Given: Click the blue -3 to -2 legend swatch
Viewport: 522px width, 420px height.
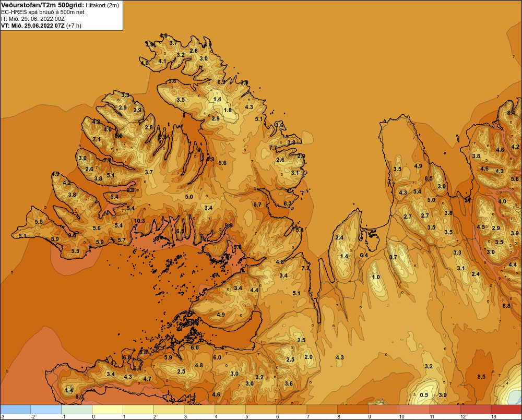Looking at the screenshot, I should click(x=16, y=410).
